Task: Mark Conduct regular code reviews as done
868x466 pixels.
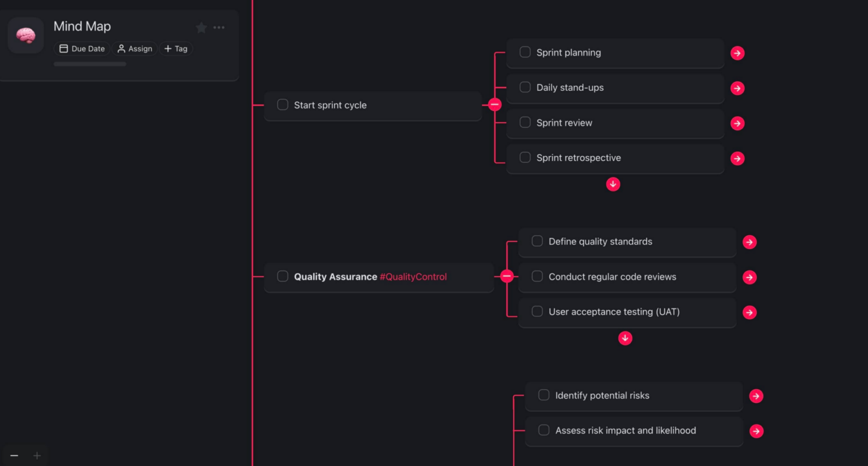Action: click(537, 276)
